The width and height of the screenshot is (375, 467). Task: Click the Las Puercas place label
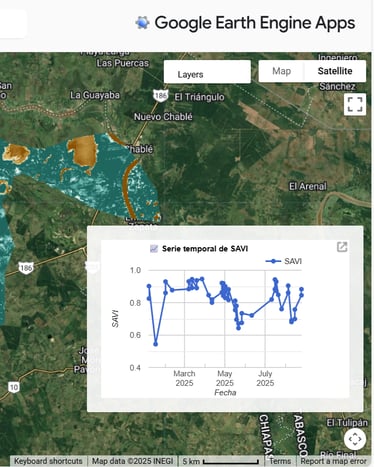point(123,63)
